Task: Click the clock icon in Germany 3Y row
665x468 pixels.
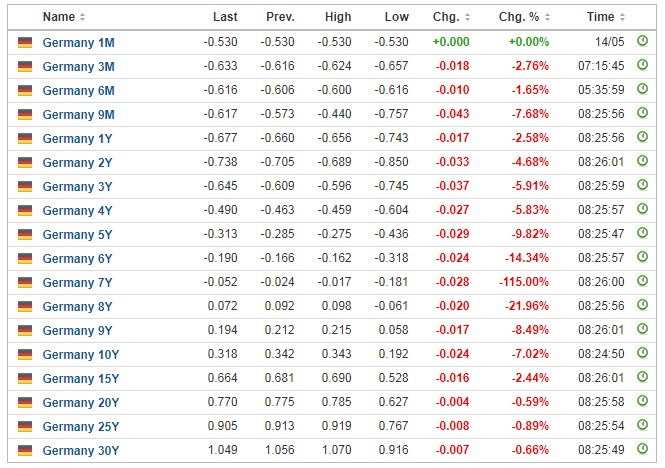Action: click(643, 185)
